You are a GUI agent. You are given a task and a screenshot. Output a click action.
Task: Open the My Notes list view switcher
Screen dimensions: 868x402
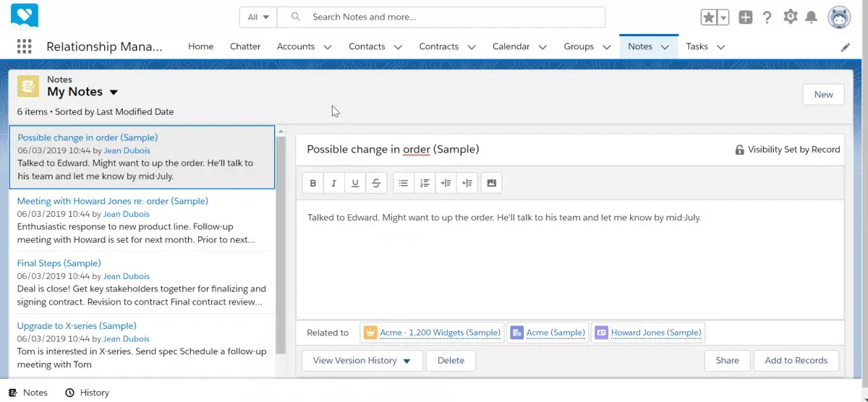coord(114,93)
